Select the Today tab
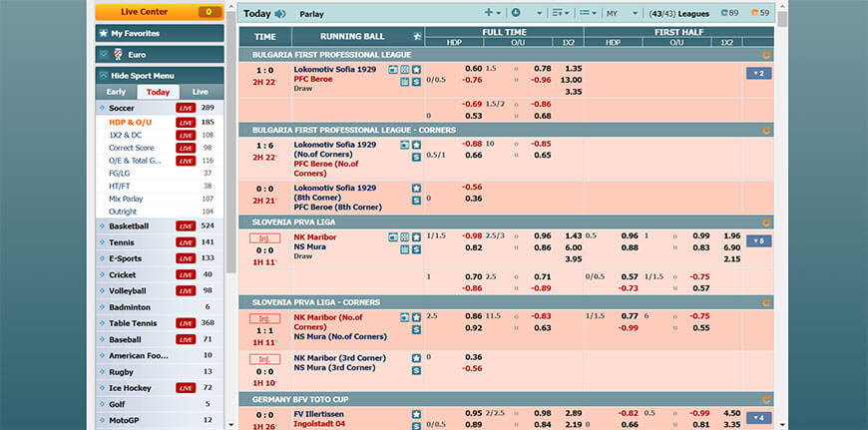Screen dimensions: 868x430 158,92
